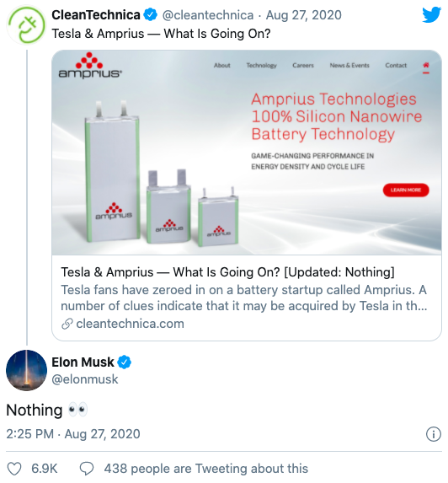Open the CleanTechnica profile avatar
The height and width of the screenshot is (483, 448).
26,25
